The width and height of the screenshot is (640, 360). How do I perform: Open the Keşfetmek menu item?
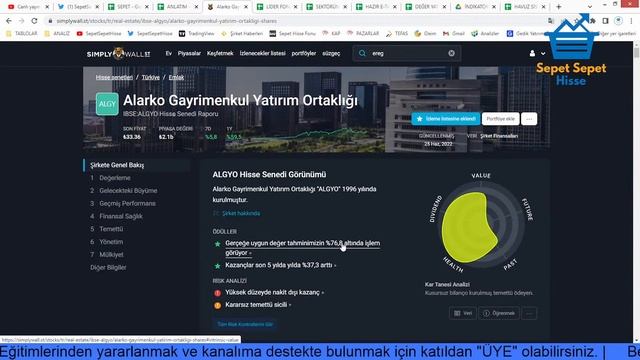(x=220, y=53)
